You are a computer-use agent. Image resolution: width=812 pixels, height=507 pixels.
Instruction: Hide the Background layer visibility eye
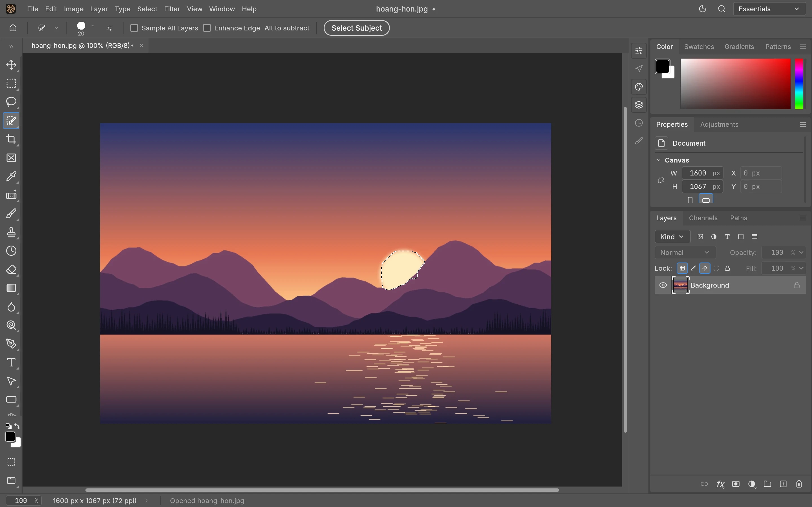tap(663, 285)
